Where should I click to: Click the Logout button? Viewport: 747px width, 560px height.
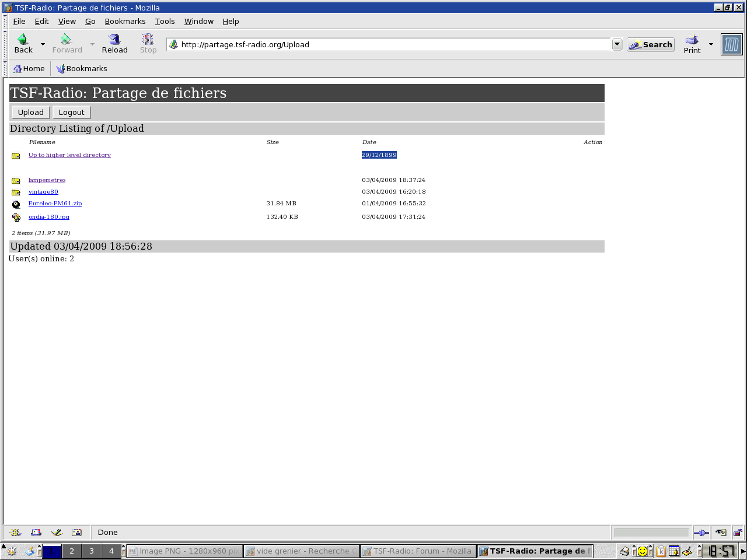coord(72,112)
